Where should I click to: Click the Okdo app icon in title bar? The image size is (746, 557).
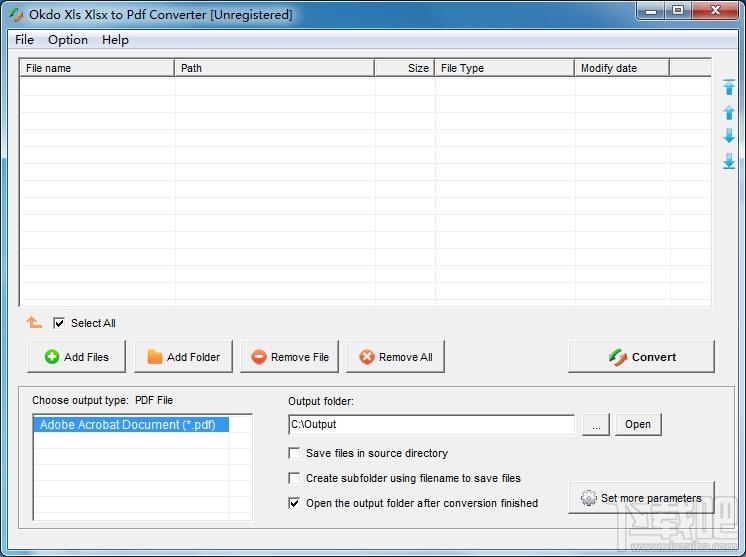pyautogui.click(x=16, y=15)
